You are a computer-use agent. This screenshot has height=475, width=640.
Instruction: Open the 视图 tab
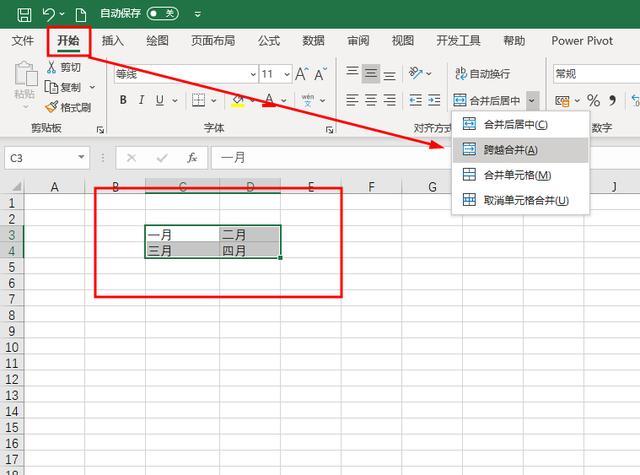pos(403,41)
